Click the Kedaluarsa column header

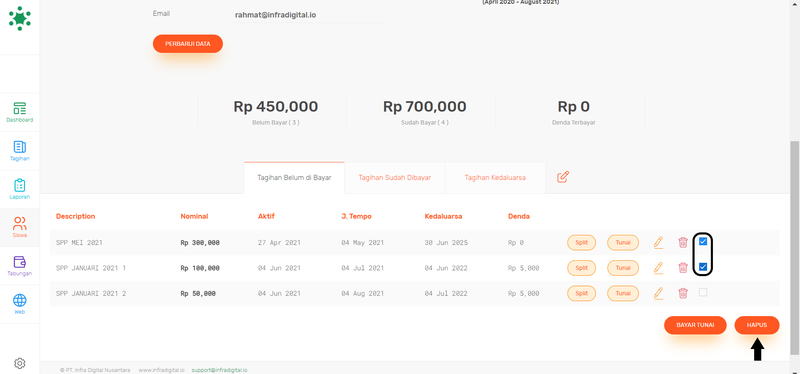(x=443, y=216)
